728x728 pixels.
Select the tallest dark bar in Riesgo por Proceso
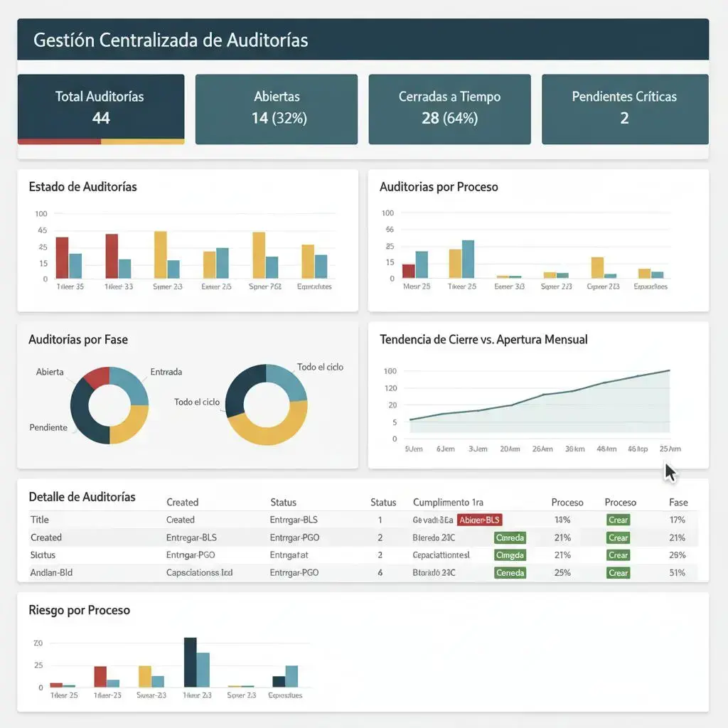pos(190,662)
